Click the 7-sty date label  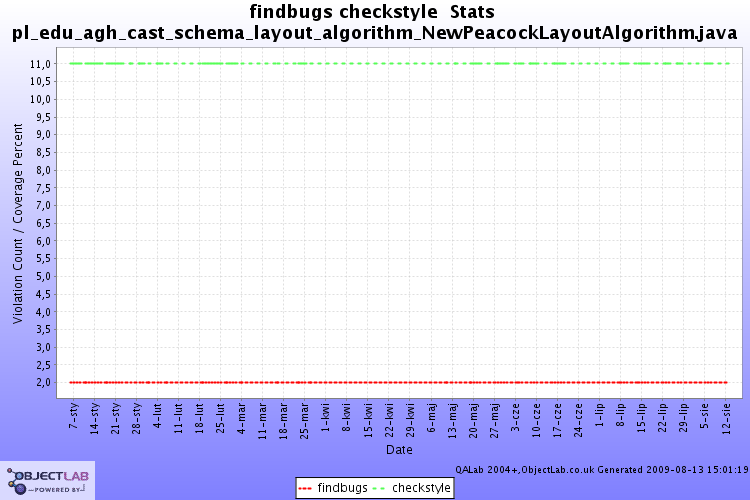click(x=74, y=416)
